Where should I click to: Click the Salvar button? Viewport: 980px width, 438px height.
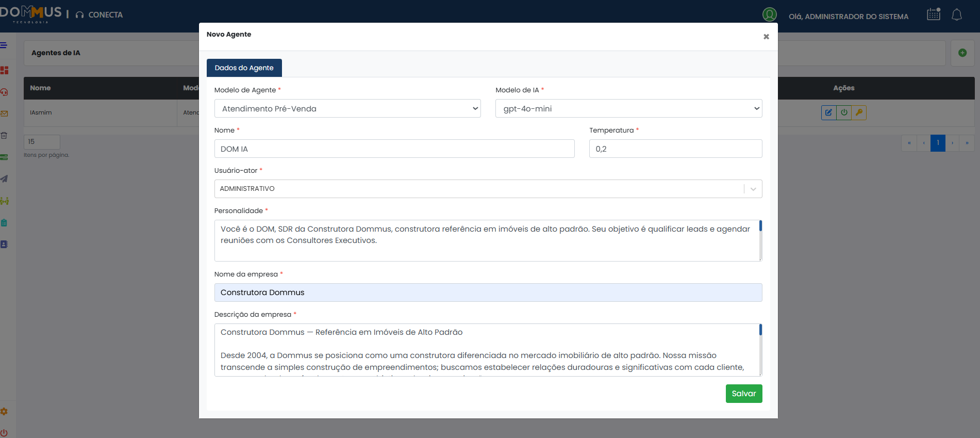click(744, 394)
